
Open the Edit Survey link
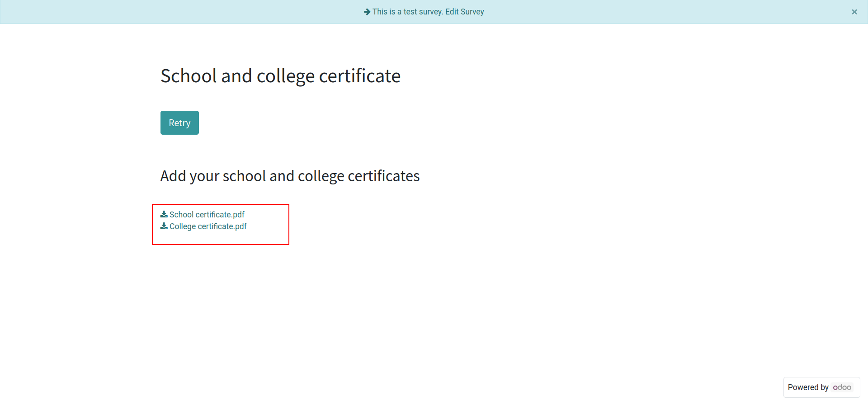464,12
